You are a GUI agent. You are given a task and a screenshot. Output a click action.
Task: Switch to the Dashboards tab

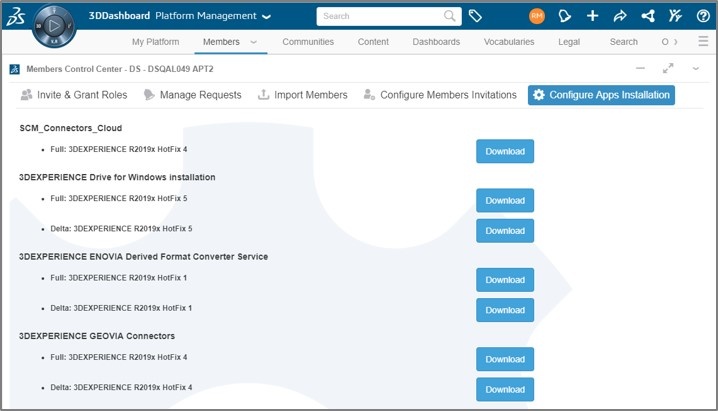click(436, 42)
